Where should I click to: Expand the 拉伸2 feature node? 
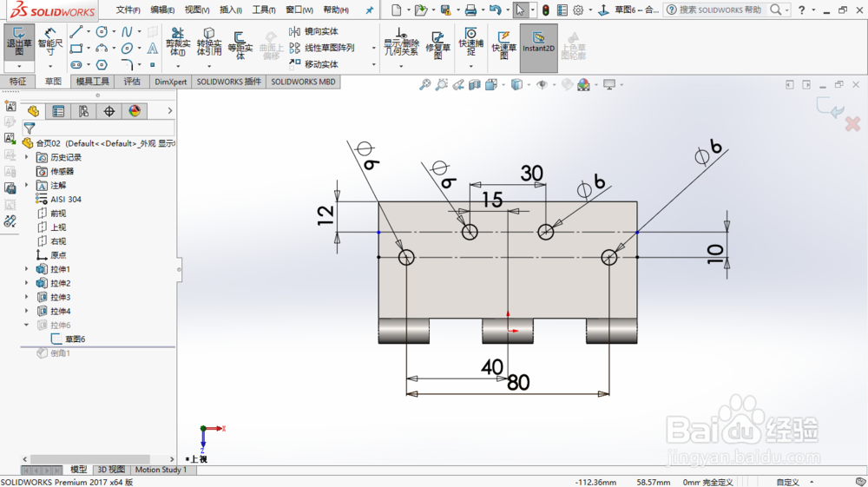(x=26, y=283)
